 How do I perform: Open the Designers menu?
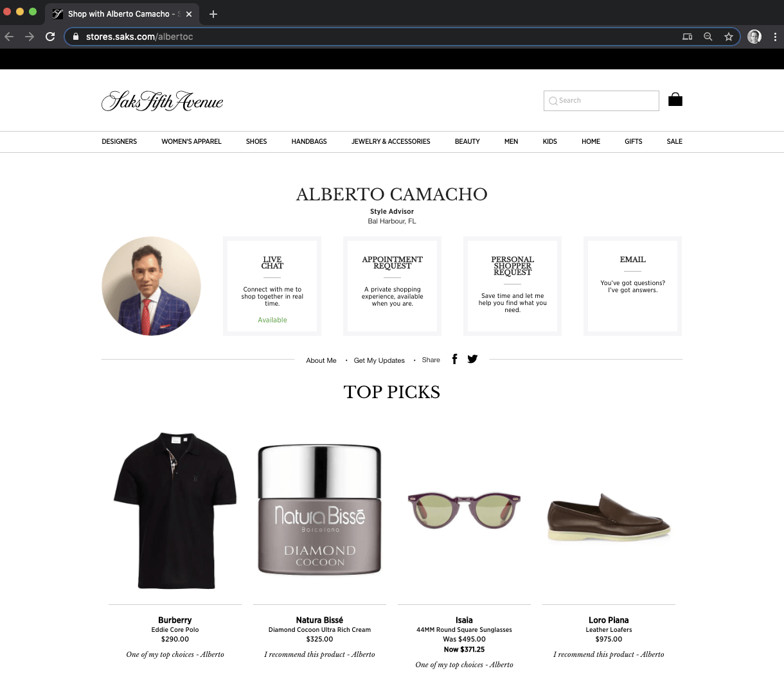point(119,141)
